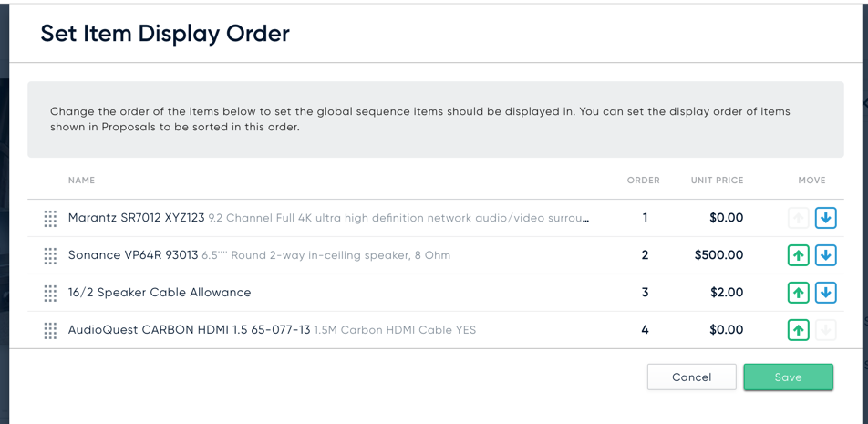Cancel the display order dialog
Image resolution: width=868 pixels, height=424 pixels.
tap(691, 377)
